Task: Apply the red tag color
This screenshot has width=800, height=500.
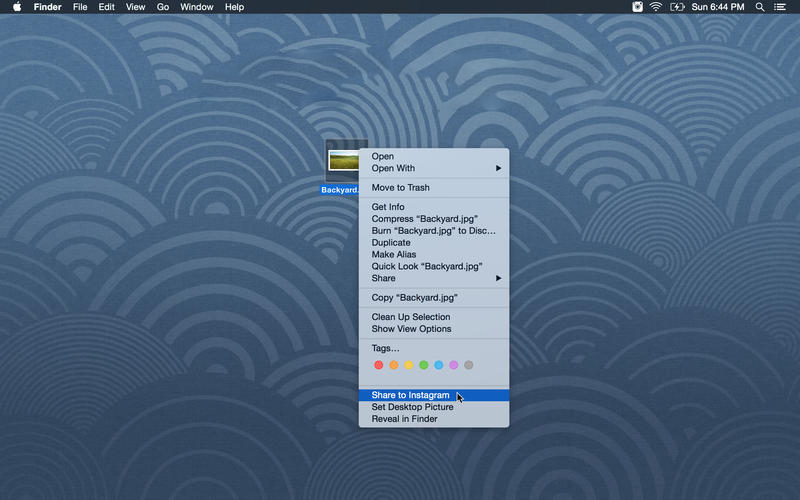Action: point(379,365)
